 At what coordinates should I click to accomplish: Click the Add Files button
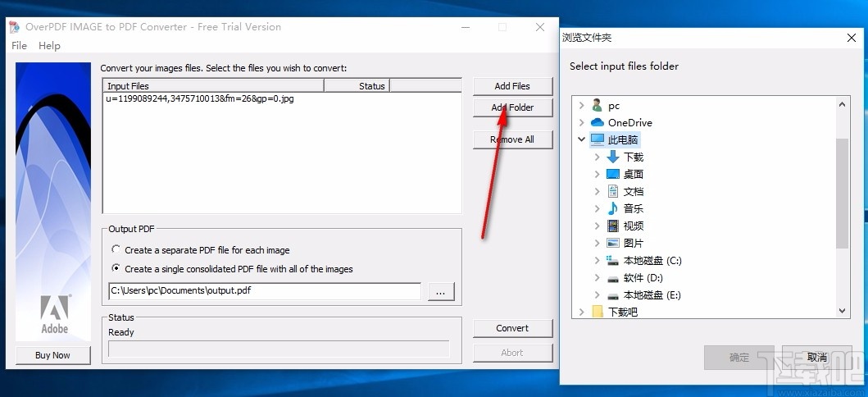(x=512, y=86)
